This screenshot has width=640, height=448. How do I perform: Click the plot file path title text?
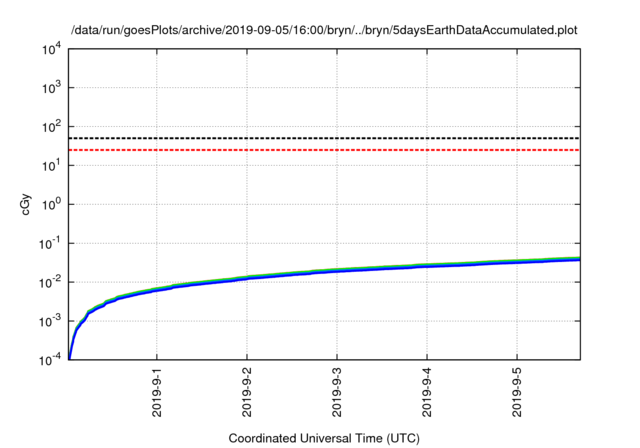(324, 30)
